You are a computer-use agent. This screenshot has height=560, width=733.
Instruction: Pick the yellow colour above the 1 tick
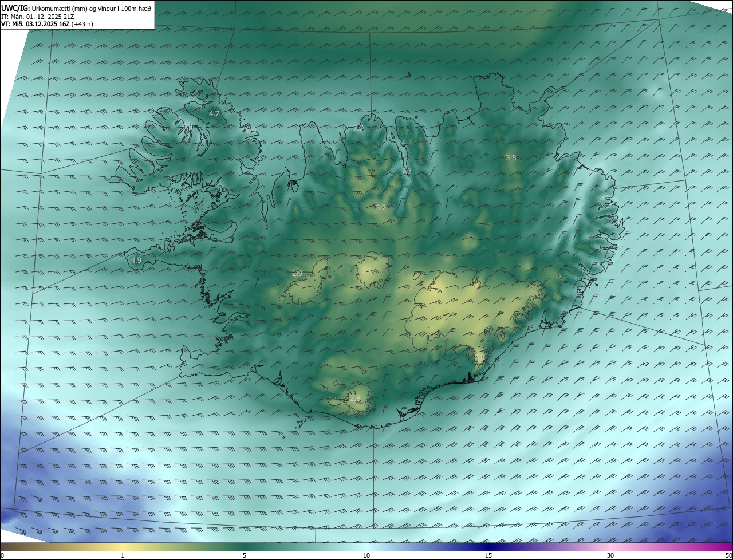pos(123,547)
